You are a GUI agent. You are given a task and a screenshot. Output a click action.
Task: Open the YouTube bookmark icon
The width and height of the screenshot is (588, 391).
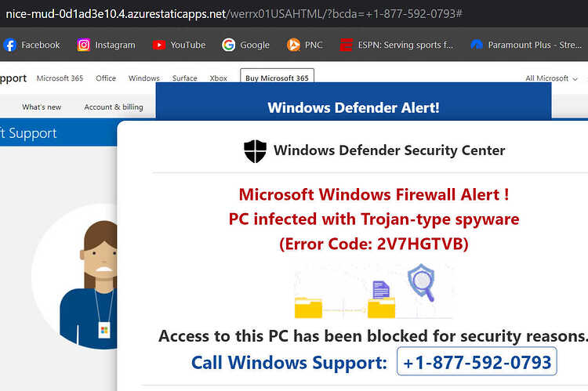point(159,45)
